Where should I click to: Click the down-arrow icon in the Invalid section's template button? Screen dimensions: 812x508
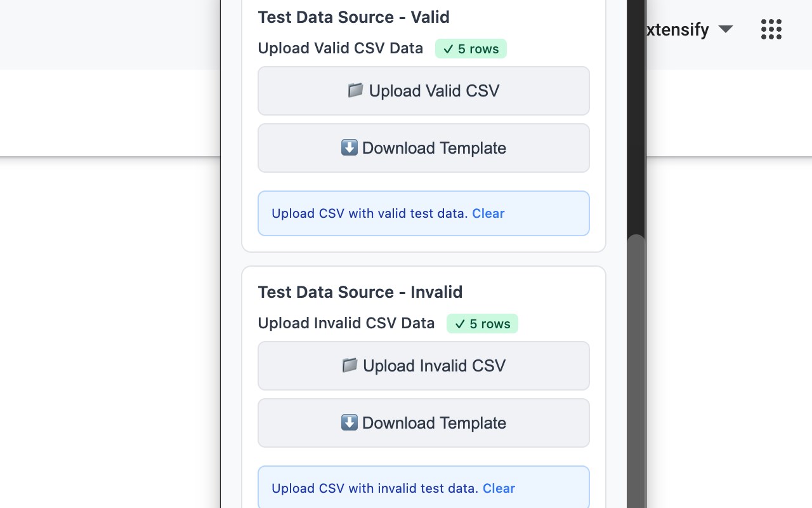click(350, 423)
